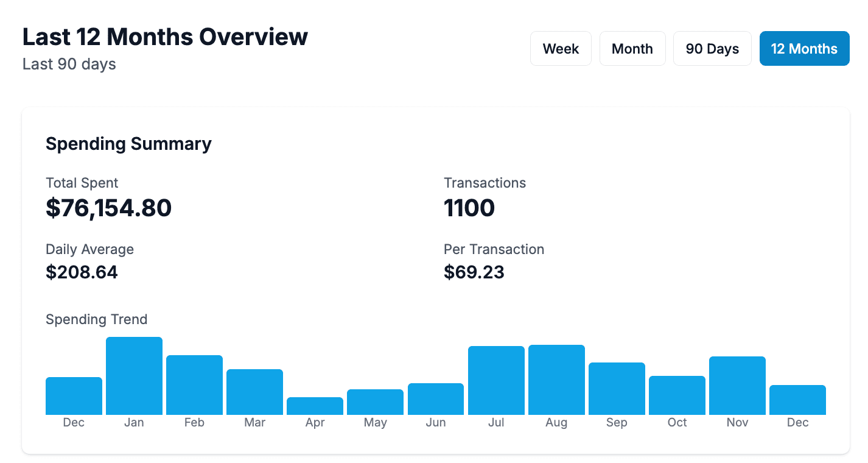Select the Jan spending bar
868x463 pixels.
134,376
